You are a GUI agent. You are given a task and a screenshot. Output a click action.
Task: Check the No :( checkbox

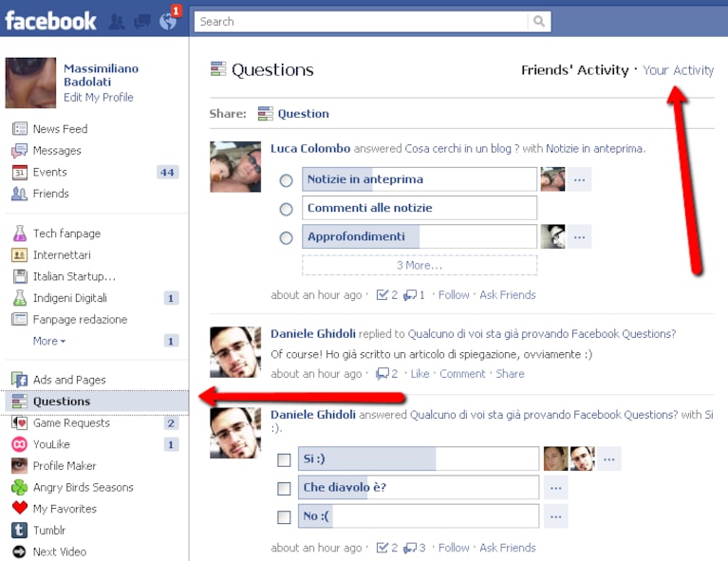click(x=284, y=517)
